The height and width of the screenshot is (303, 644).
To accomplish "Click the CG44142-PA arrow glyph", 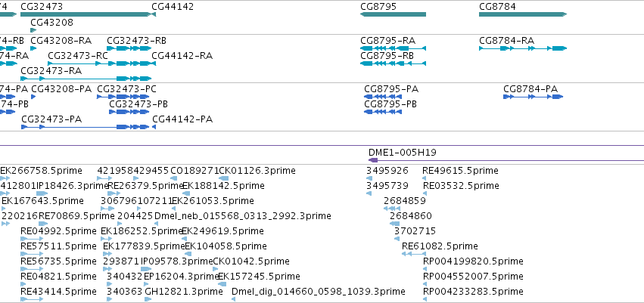I will click(x=154, y=127).
